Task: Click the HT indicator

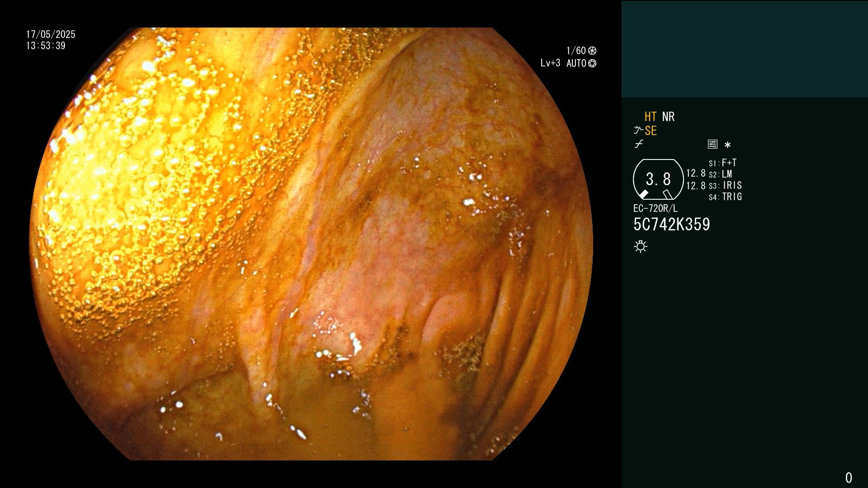Action: coord(651,117)
